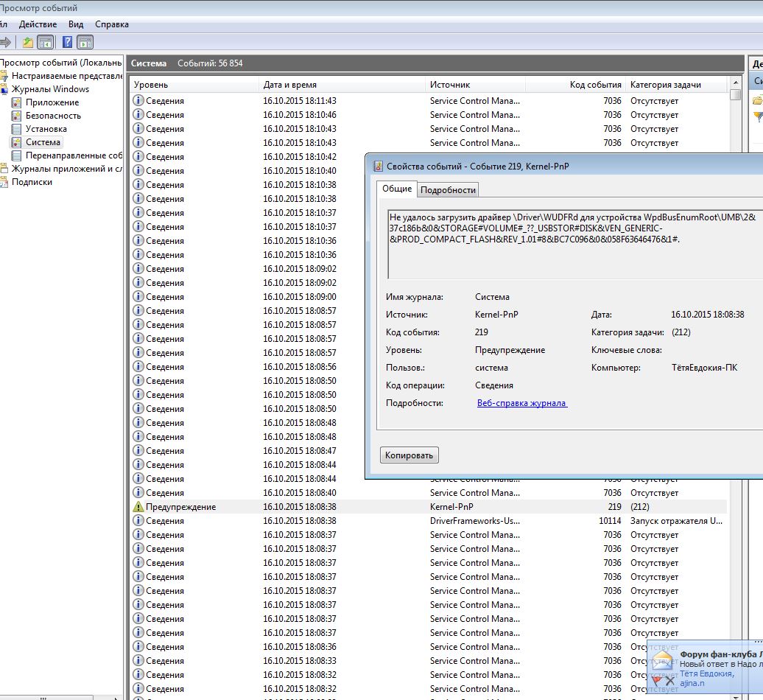Toggle the console tree toolbar button
Screen dimensions: 763x700
(46, 42)
